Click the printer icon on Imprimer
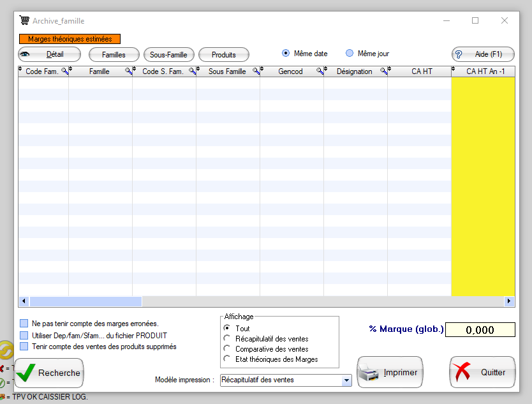Image resolution: width=532 pixels, height=404 pixels. [370, 373]
